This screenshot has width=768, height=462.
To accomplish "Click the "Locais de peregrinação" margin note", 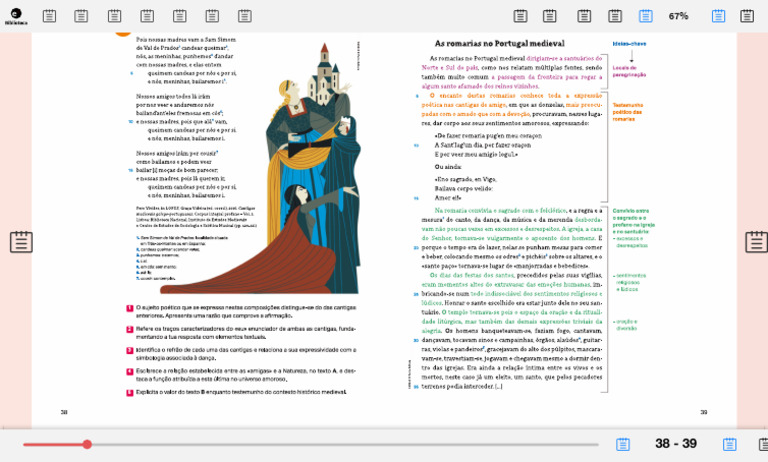I will coord(629,72).
